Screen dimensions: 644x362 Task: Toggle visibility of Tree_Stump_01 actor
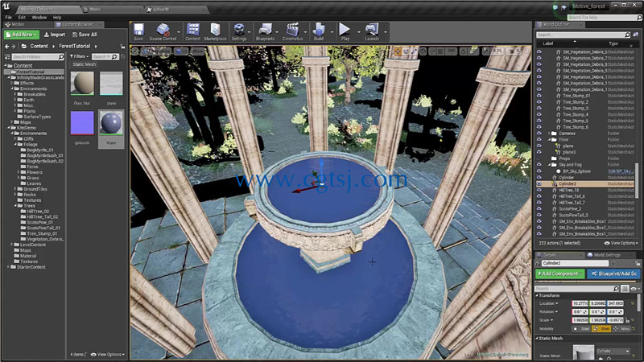[539, 96]
